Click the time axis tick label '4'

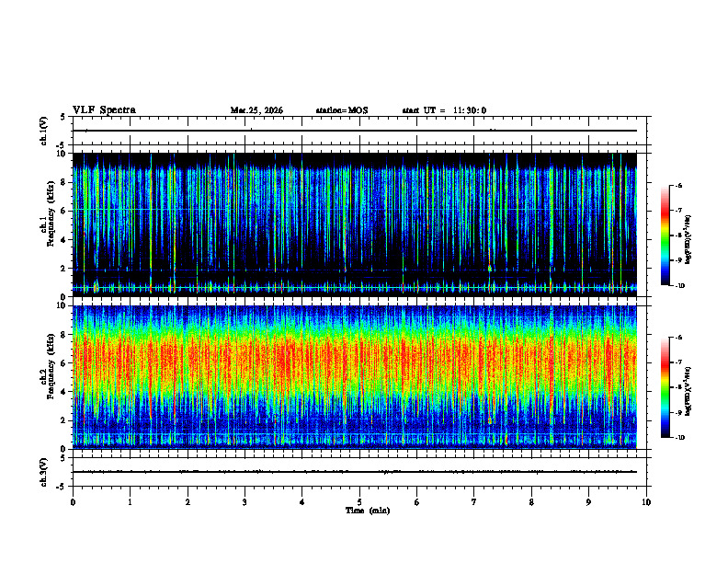(302, 502)
